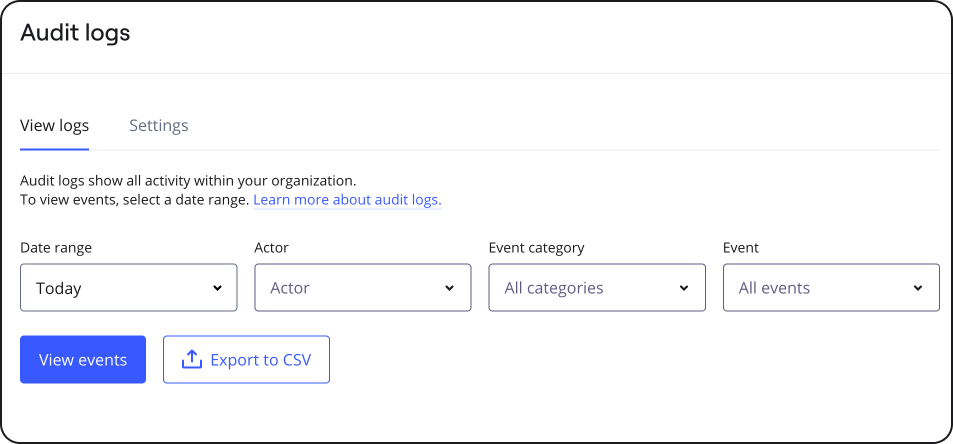Click the Actor field label
The width and height of the screenshot is (953, 444).
[x=272, y=248]
